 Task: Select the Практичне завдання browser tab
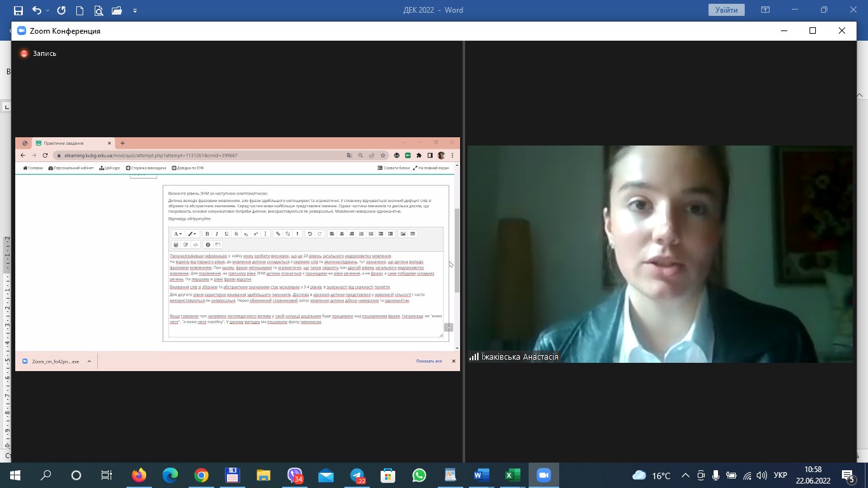coord(70,143)
